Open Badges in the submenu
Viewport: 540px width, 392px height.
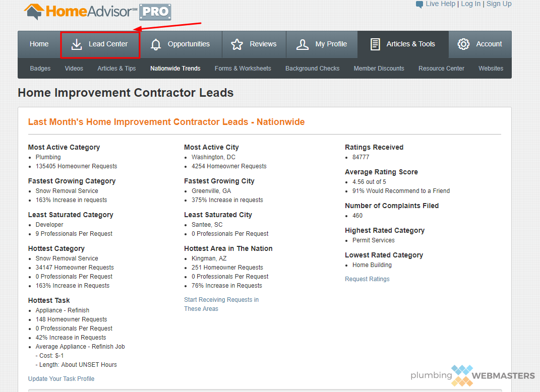(x=40, y=68)
